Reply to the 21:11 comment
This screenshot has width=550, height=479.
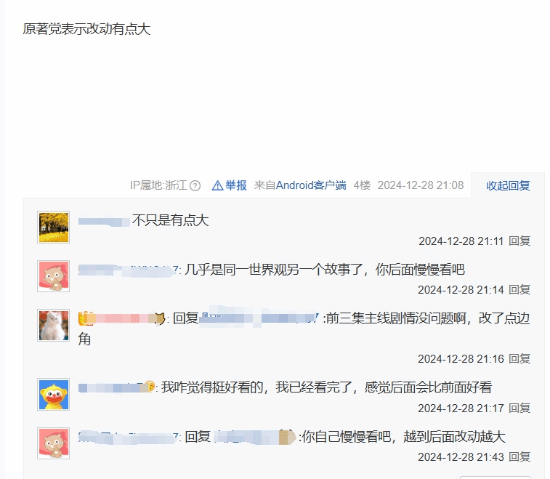pyautogui.click(x=519, y=241)
